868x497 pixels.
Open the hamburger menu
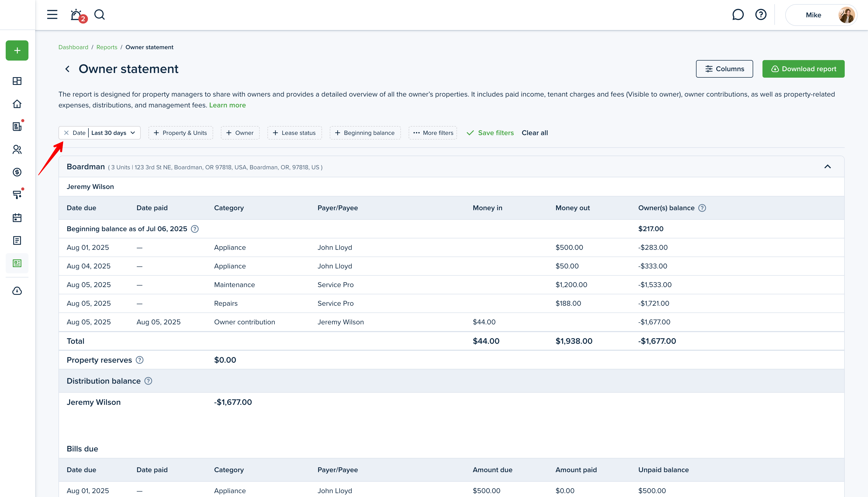tap(52, 15)
